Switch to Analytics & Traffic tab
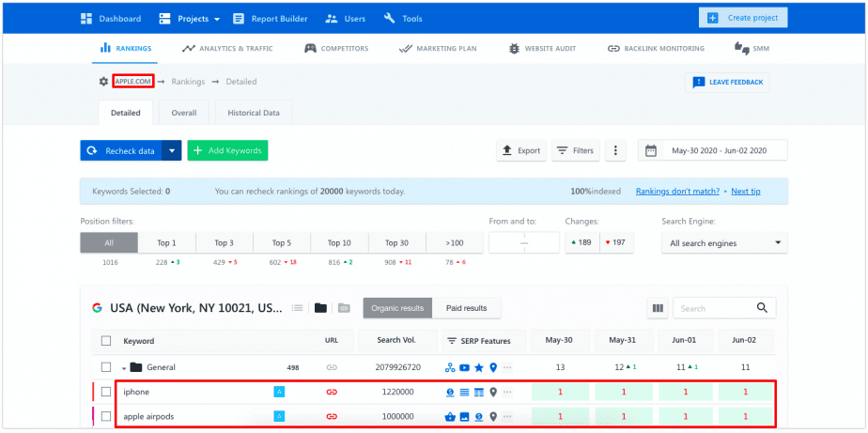 click(x=227, y=48)
